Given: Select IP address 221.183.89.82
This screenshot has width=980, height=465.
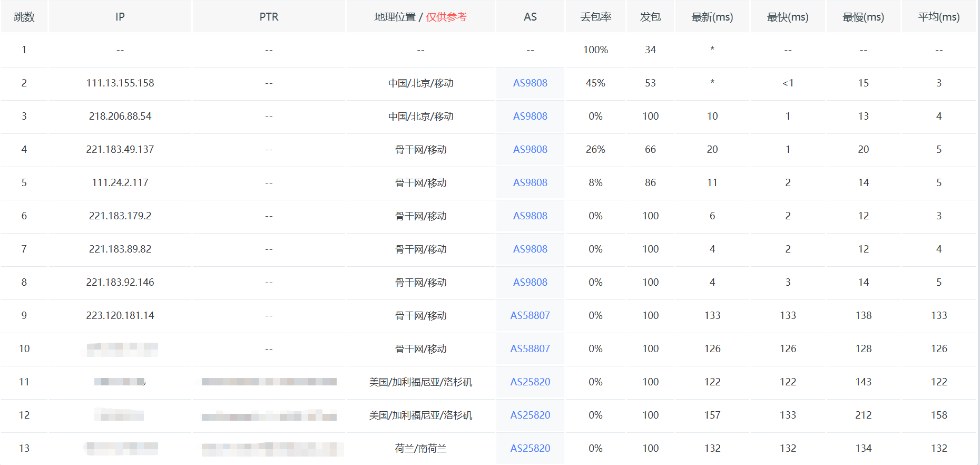Looking at the screenshot, I should click(120, 249).
